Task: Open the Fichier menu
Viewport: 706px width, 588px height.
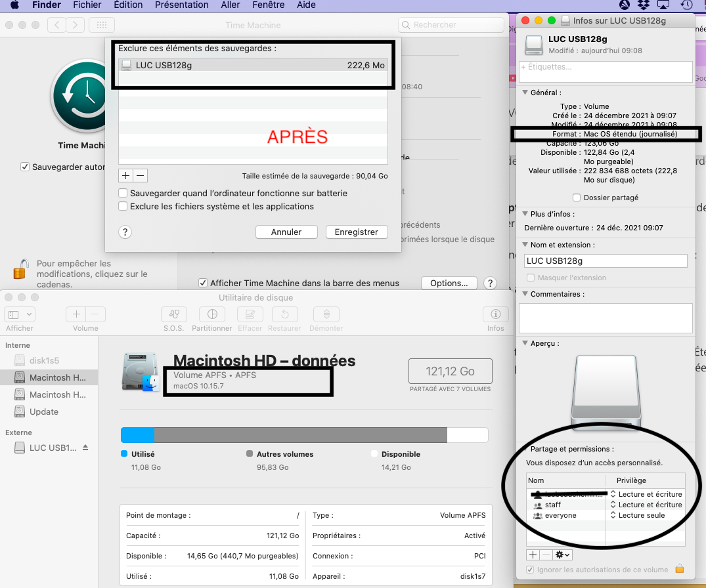Action: (x=87, y=5)
